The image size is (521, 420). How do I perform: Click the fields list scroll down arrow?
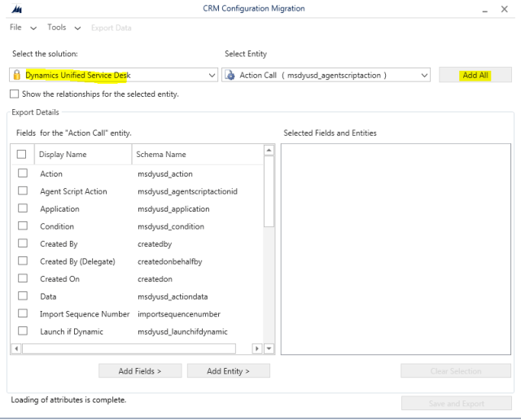point(269,348)
